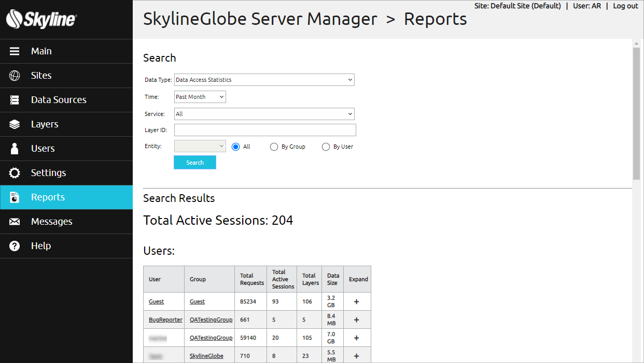This screenshot has height=363, width=644.
Task: Open the disabled Entity dropdown
Action: [x=200, y=146]
